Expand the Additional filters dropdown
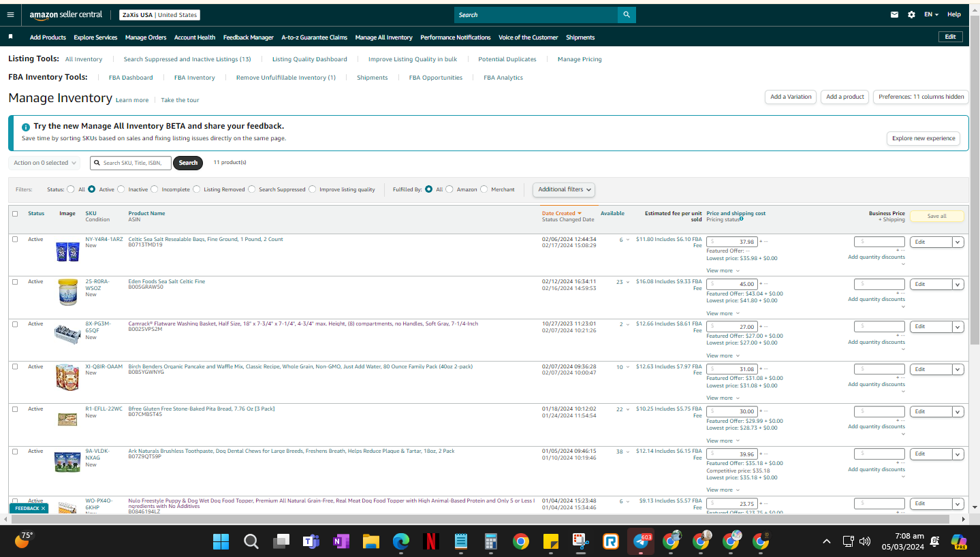The width and height of the screenshot is (980, 557). 564,189
